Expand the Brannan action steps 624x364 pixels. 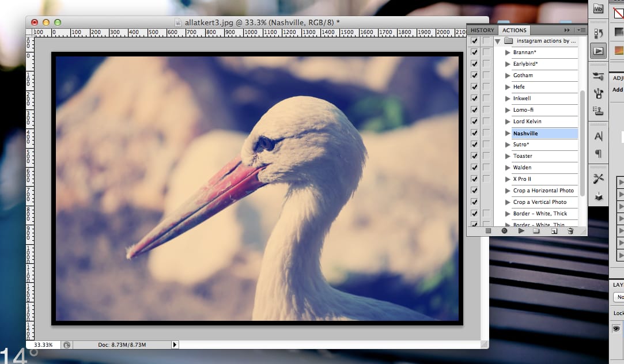(x=508, y=52)
